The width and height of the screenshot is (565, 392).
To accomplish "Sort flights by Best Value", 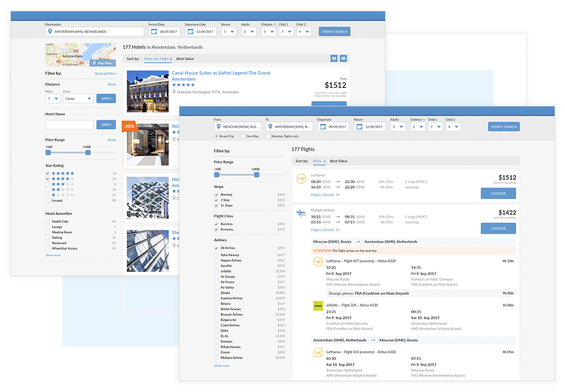I will click(339, 161).
